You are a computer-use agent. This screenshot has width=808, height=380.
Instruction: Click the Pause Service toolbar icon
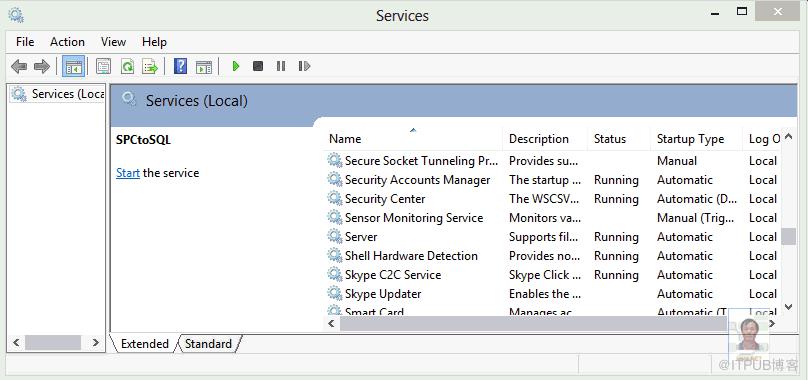point(281,66)
